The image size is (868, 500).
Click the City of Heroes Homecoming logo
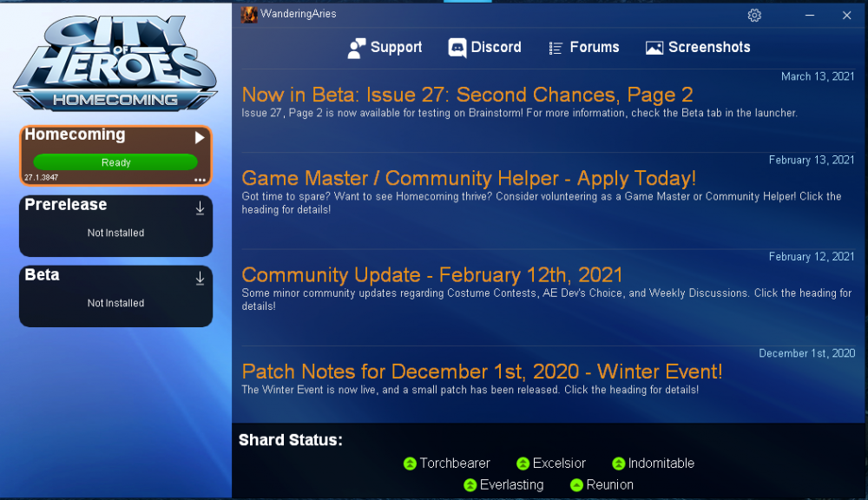click(x=114, y=59)
